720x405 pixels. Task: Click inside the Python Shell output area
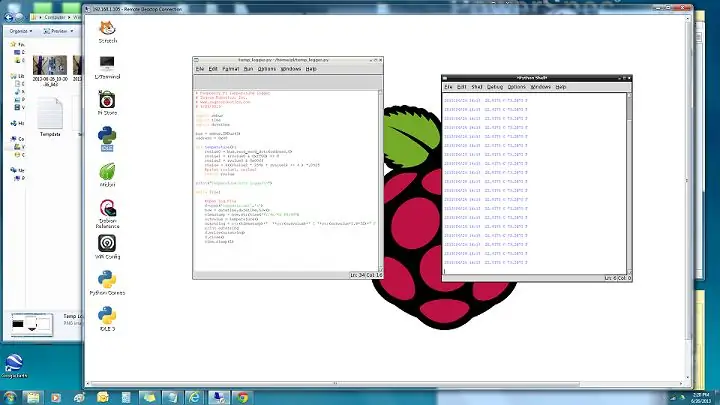coord(534,184)
